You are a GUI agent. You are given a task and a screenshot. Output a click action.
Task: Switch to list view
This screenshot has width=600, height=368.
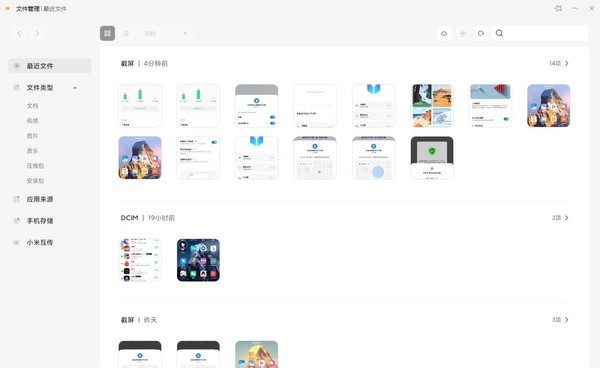click(x=126, y=33)
